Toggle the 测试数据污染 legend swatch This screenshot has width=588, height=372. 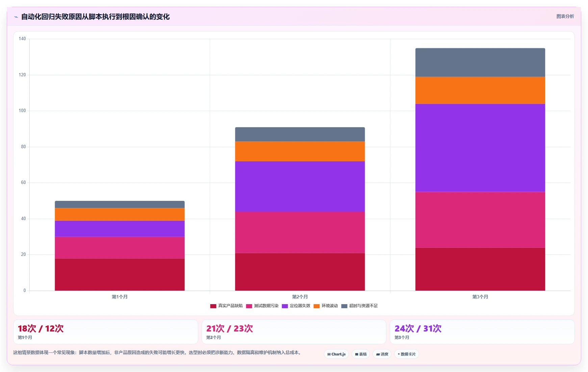tap(249, 306)
